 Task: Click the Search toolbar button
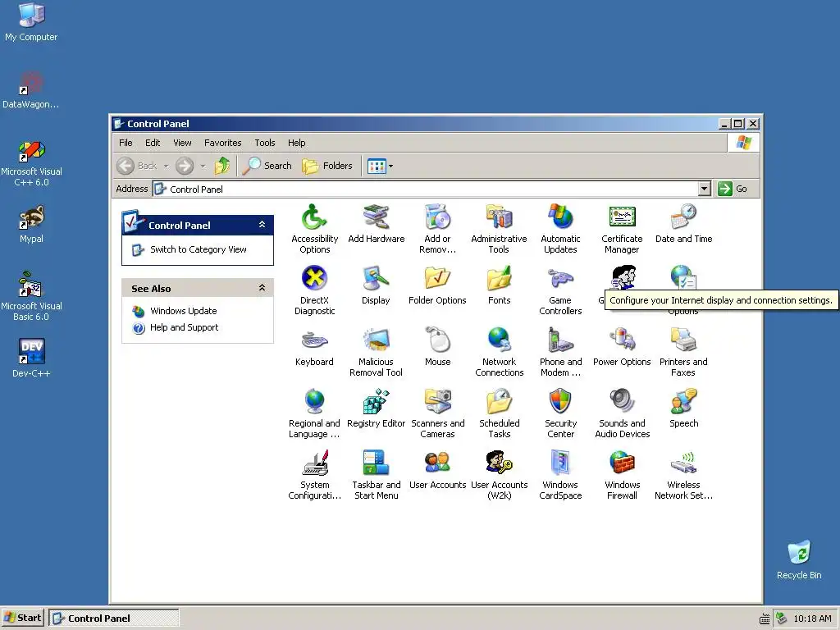click(267, 166)
